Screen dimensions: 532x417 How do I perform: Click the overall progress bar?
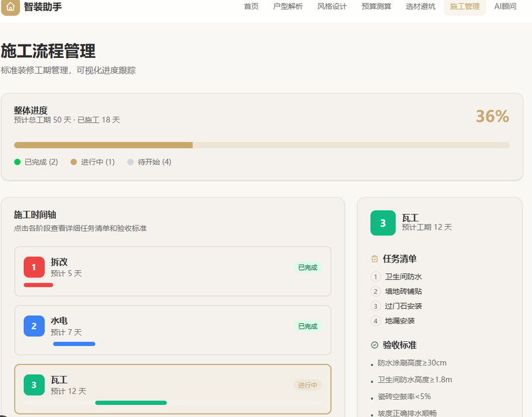(262, 145)
